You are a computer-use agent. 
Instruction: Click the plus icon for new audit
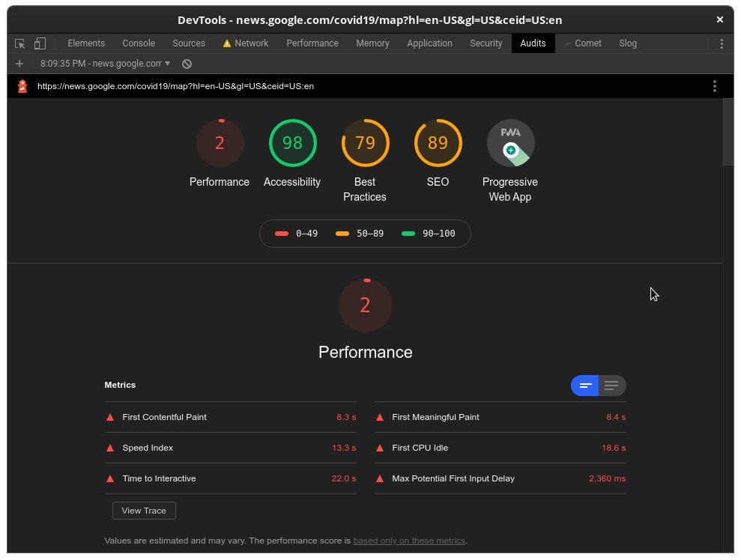(19, 64)
